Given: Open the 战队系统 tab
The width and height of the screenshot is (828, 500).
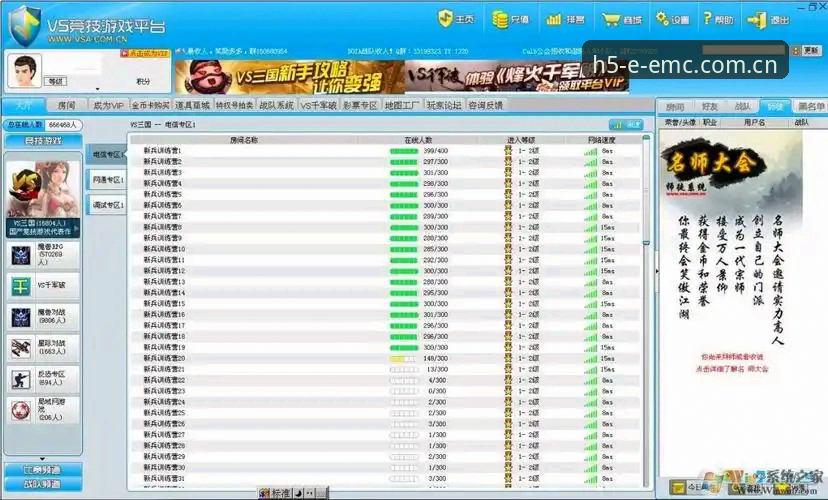Looking at the screenshot, I should pos(277,105).
